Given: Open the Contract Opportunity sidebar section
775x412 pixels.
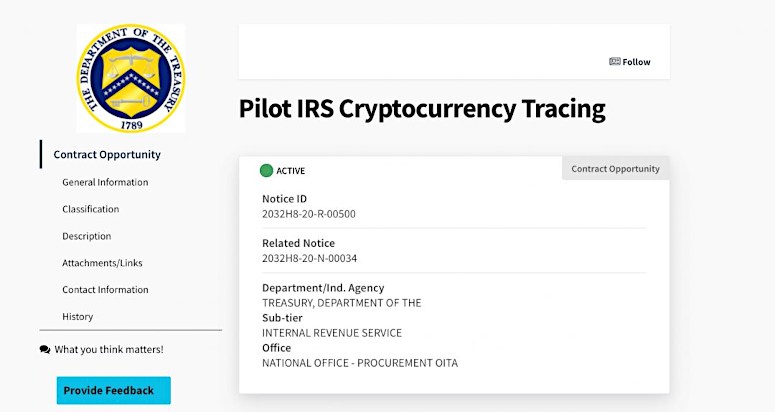Looking at the screenshot, I should click(107, 155).
